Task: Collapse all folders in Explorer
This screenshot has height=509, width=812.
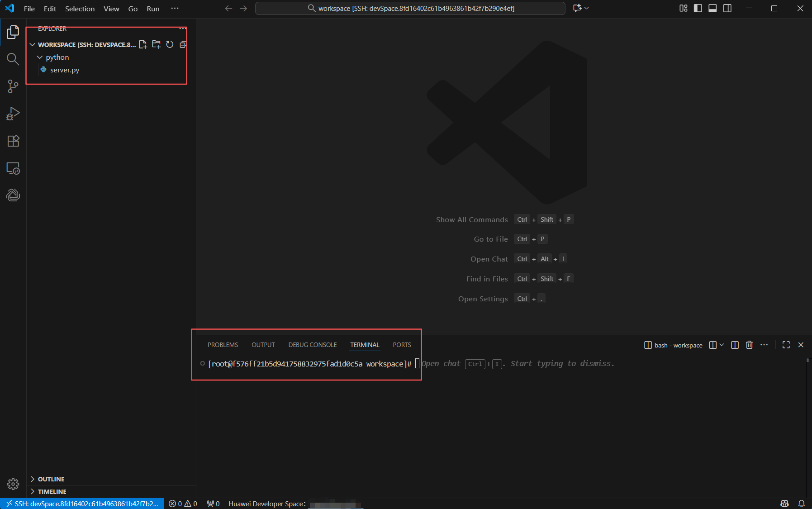Action: (183, 44)
